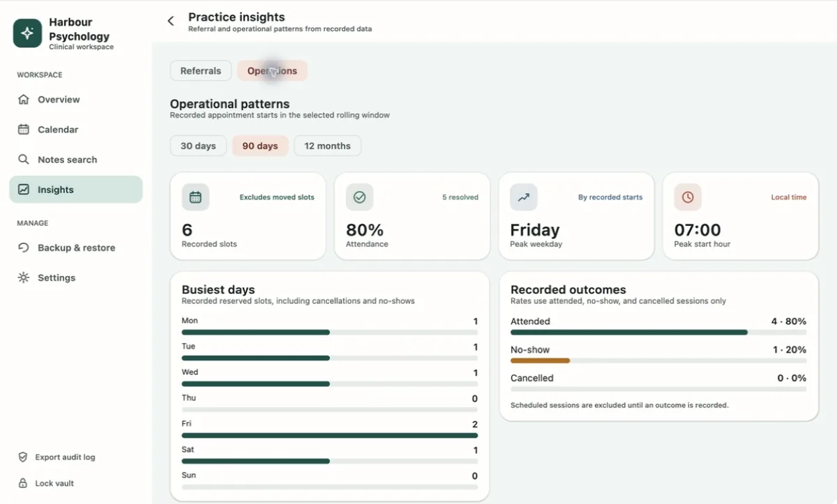Switch to the Referrals tab
The image size is (837, 504).
(201, 71)
